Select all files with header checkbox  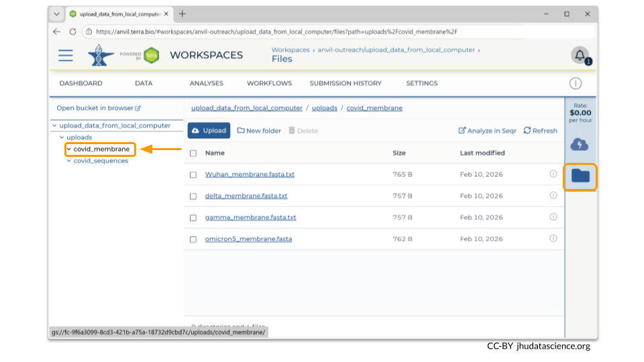[x=193, y=153]
